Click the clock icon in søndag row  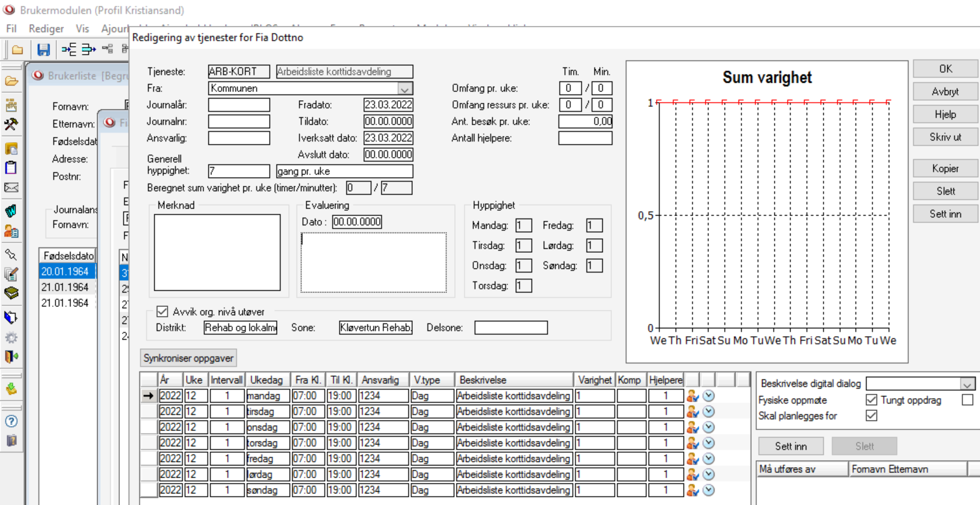[x=709, y=490]
